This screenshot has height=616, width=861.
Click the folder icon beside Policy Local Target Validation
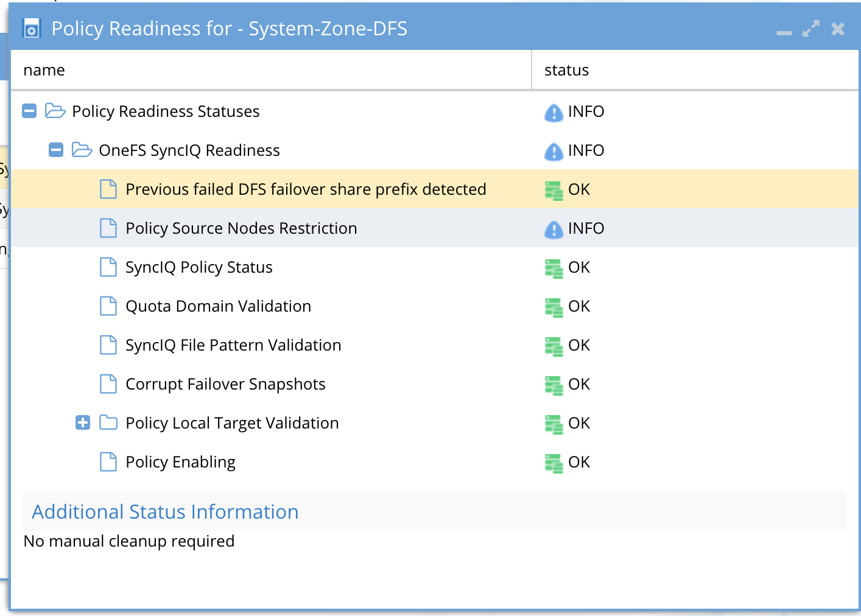click(x=108, y=422)
